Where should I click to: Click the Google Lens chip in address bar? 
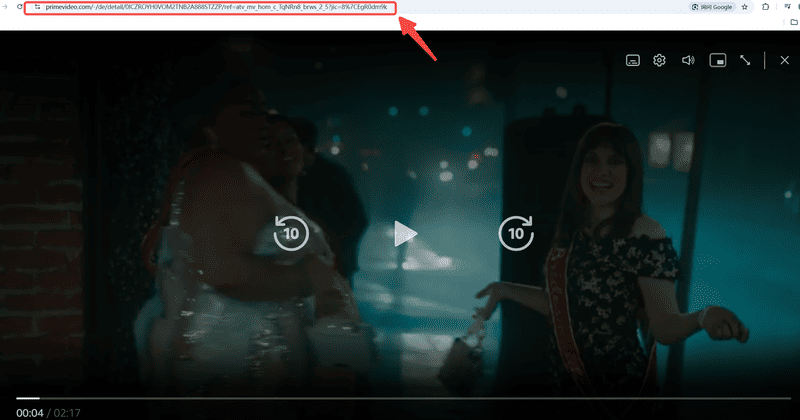point(712,7)
